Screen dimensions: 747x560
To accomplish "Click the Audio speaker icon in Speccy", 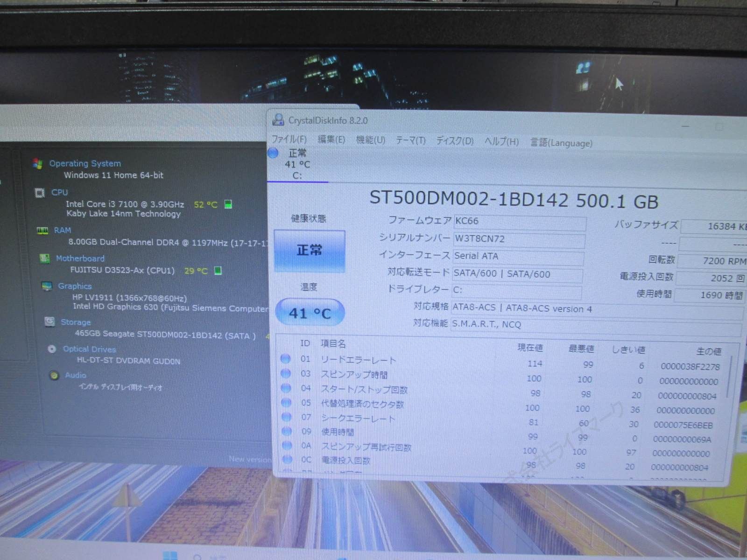I will [54, 375].
